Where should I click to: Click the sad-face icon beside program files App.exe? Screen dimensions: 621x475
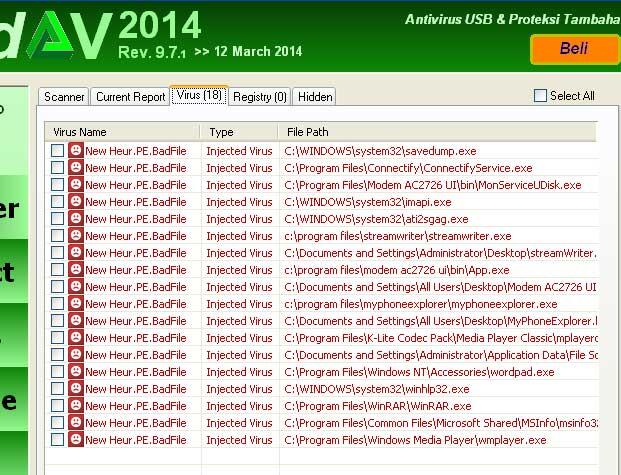[76, 270]
